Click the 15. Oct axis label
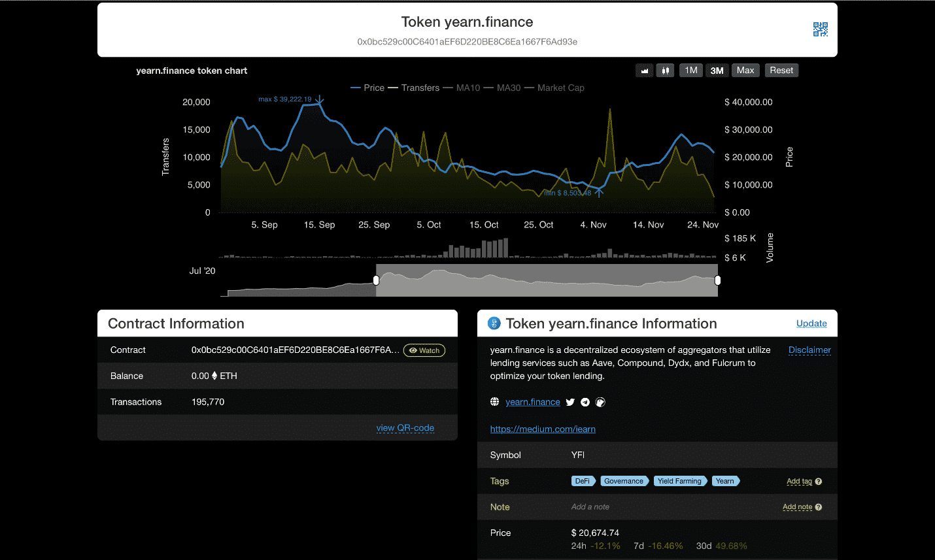 click(x=484, y=225)
